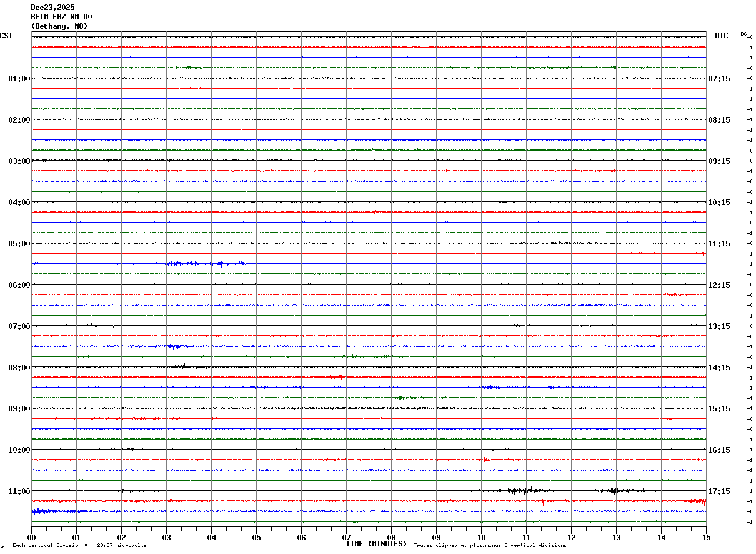
Task: Pick minute 08 on the time axis
Action: click(391, 537)
